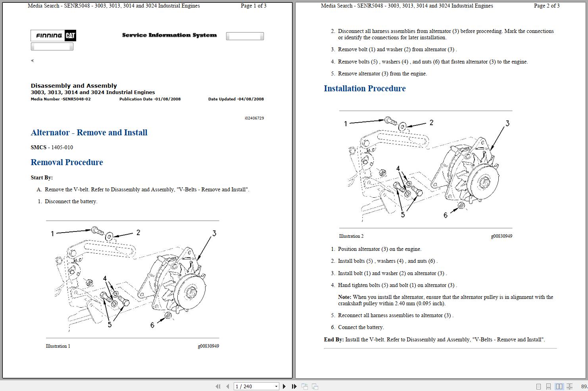The image size is (588, 391).
Task: Go to the previous page
Action: [x=227, y=386]
